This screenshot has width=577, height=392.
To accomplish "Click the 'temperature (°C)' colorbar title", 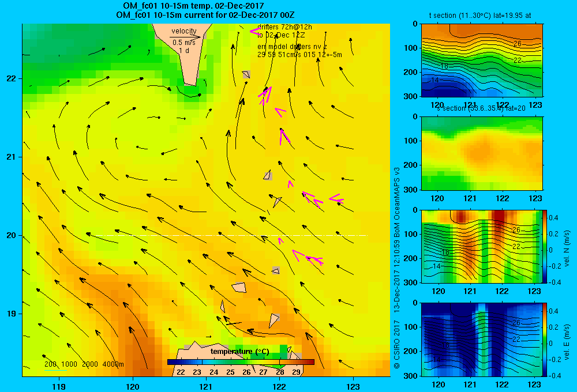I will [x=239, y=352].
